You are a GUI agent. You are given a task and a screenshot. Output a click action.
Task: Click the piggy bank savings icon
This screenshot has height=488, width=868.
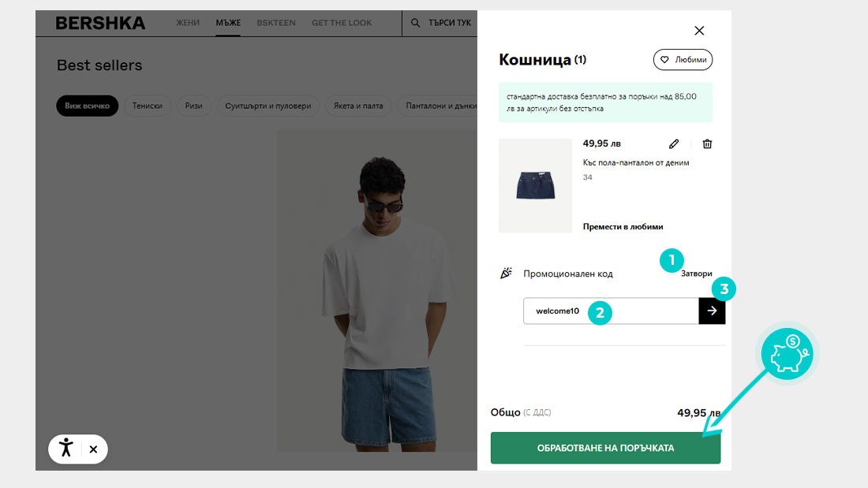click(x=788, y=353)
